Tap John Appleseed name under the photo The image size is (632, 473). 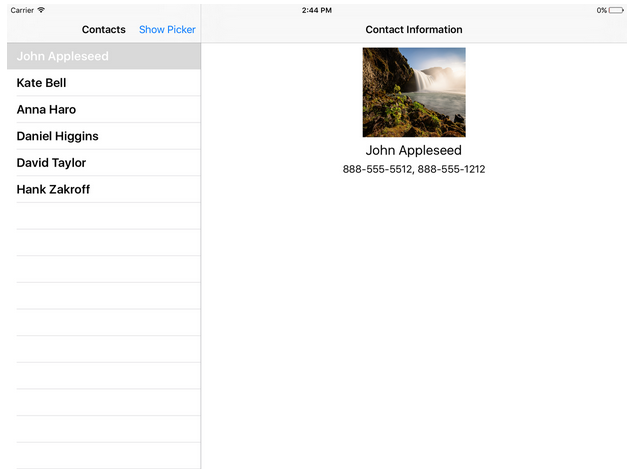tap(414, 151)
